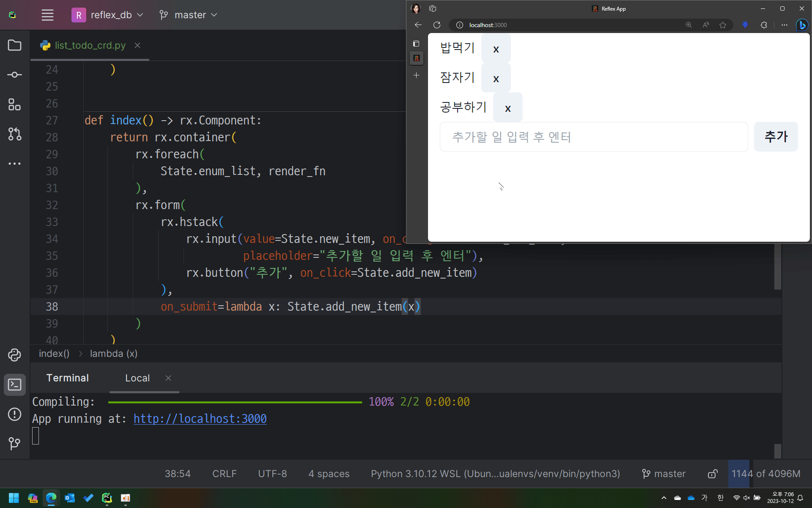Toggle the read-only lock icon in status bar

click(713, 474)
